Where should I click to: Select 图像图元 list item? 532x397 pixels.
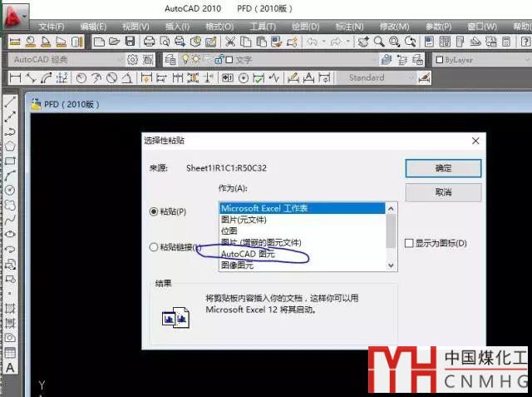pos(303,265)
